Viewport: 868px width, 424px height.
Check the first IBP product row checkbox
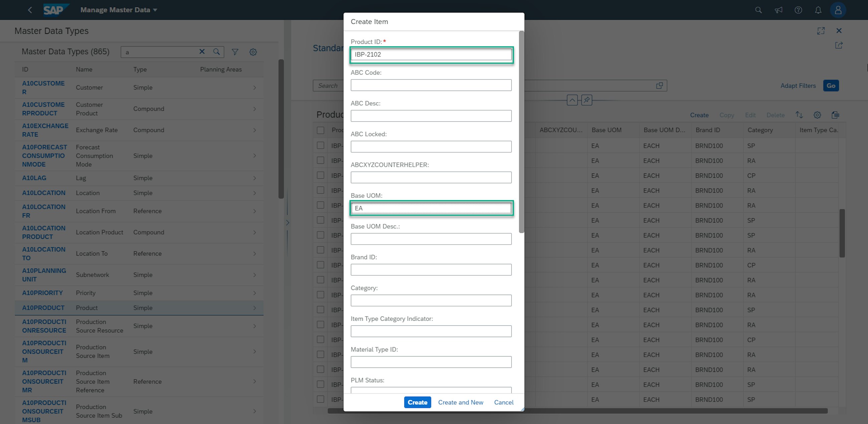(320, 145)
